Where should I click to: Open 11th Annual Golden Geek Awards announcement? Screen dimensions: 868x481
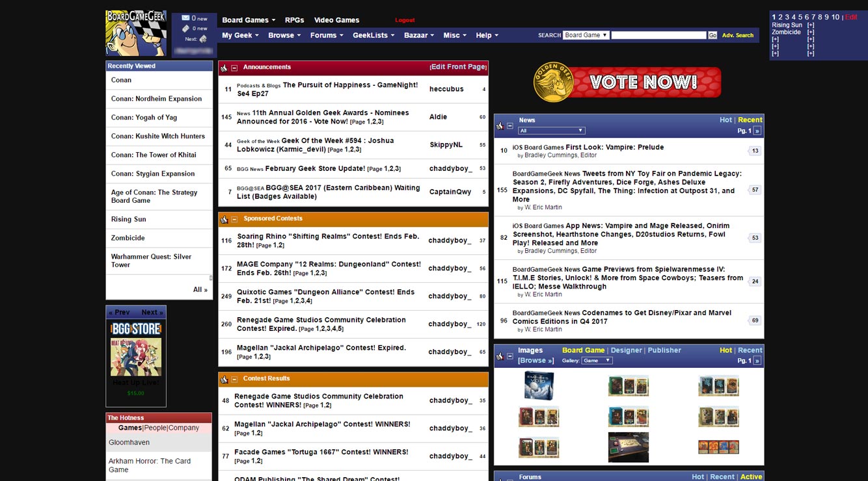click(323, 117)
